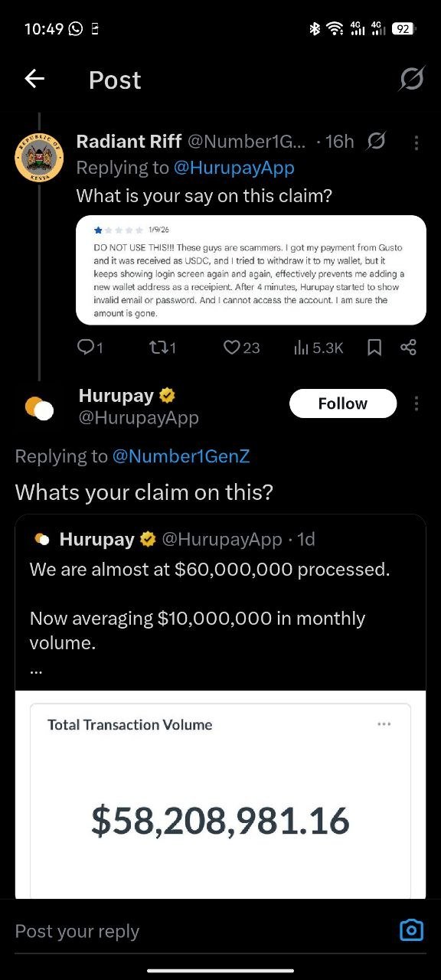Tap the Grok icon in the top right corner
The image size is (441, 980).
(411, 79)
